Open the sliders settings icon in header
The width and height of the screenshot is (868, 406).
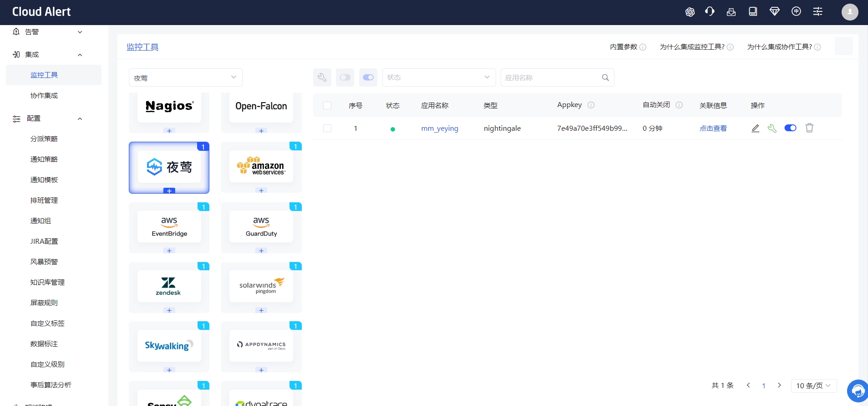pos(818,11)
